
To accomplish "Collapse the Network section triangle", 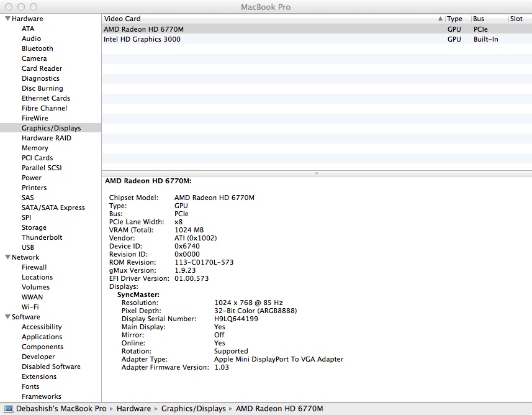I will point(7,257).
